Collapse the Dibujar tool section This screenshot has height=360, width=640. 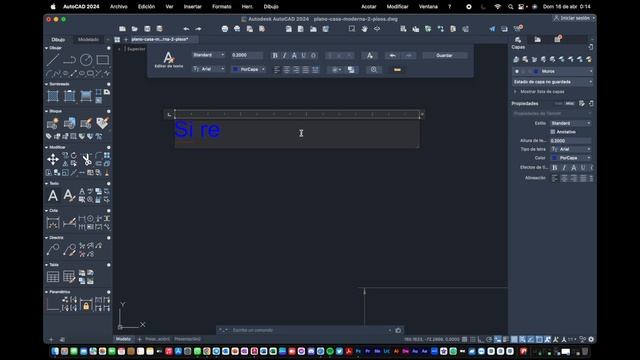click(x=46, y=48)
